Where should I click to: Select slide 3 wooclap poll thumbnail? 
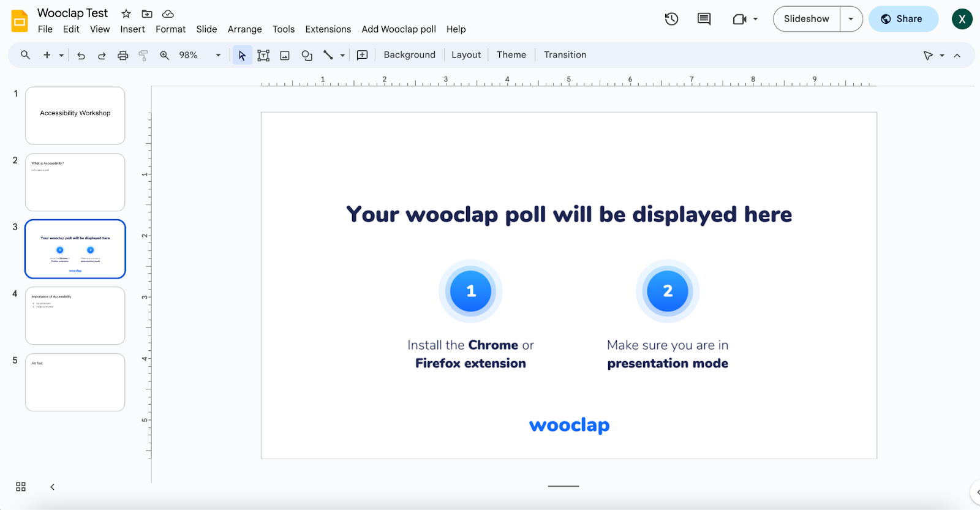point(75,249)
